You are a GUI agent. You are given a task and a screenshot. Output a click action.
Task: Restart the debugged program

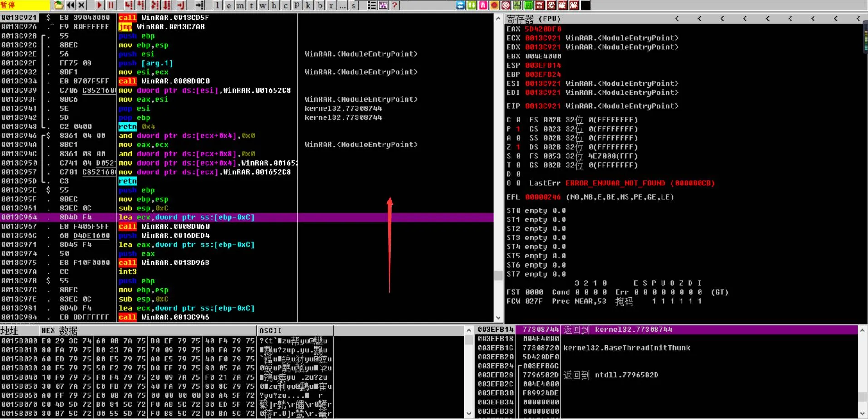[70, 5]
